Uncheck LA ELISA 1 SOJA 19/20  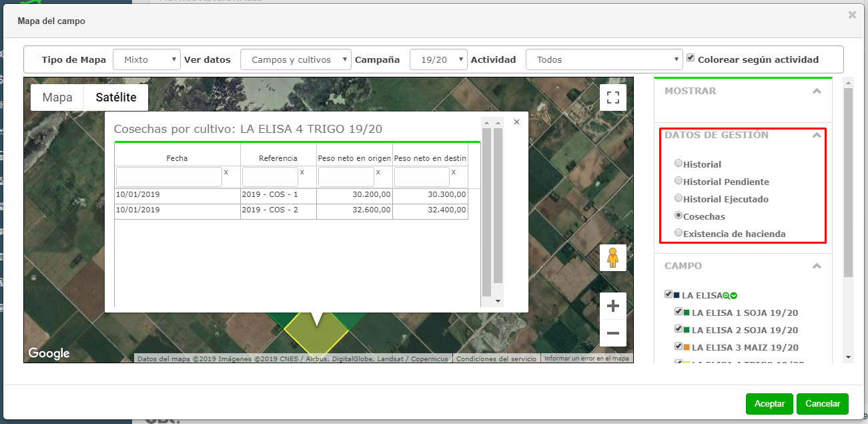pyautogui.click(x=679, y=311)
